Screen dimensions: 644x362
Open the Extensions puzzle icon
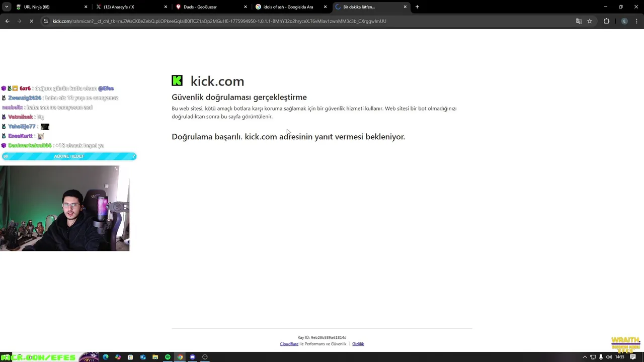coord(606,21)
